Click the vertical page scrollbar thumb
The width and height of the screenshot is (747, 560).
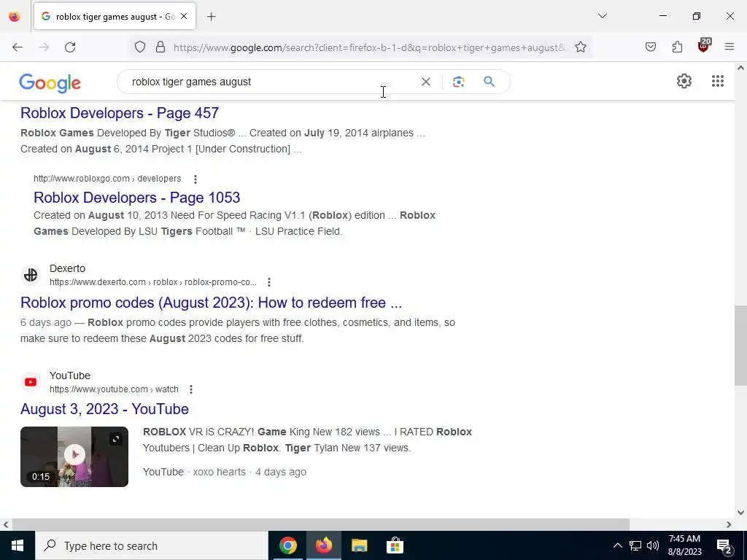pos(740,345)
